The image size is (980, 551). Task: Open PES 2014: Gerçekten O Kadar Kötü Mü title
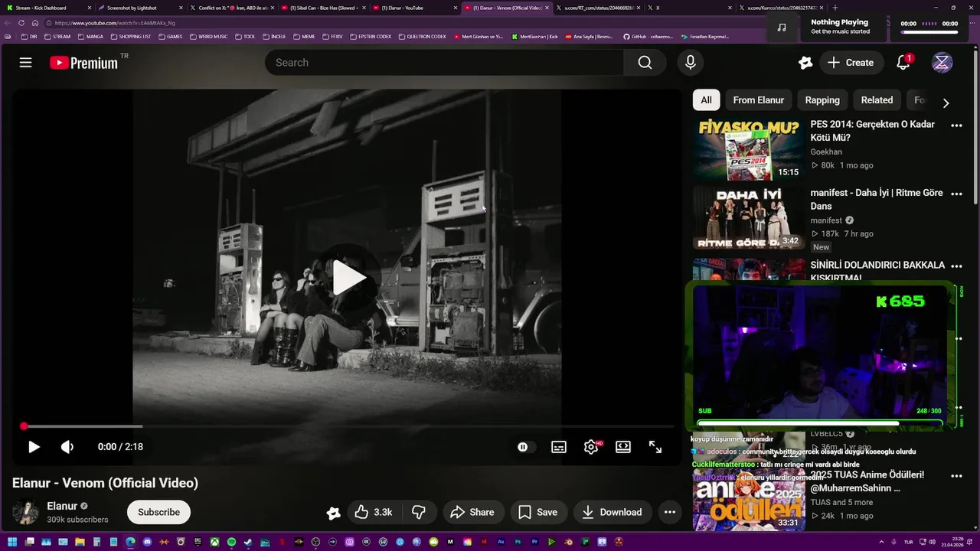tap(873, 131)
